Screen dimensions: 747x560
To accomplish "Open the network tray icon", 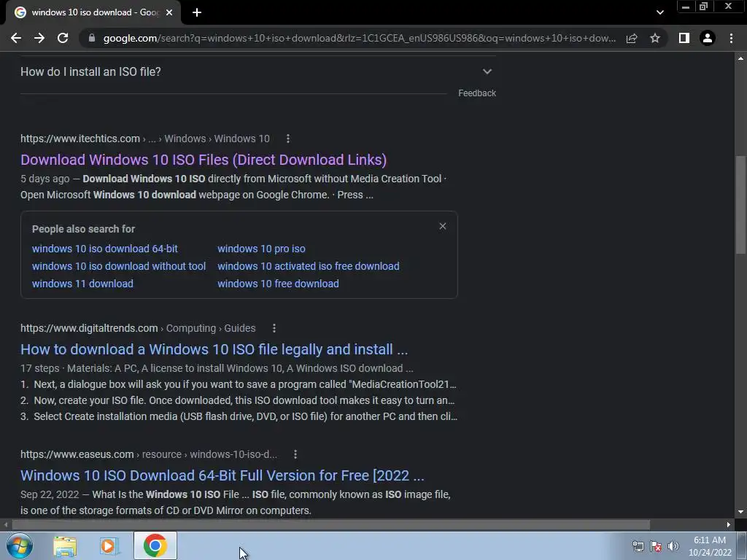I will pos(638,546).
